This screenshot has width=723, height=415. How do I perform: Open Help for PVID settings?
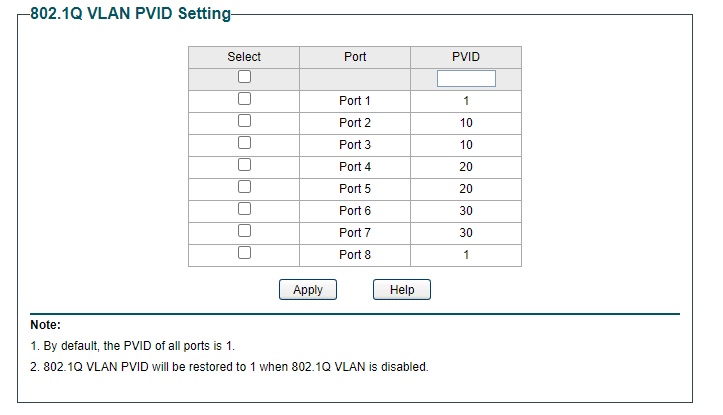click(402, 290)
